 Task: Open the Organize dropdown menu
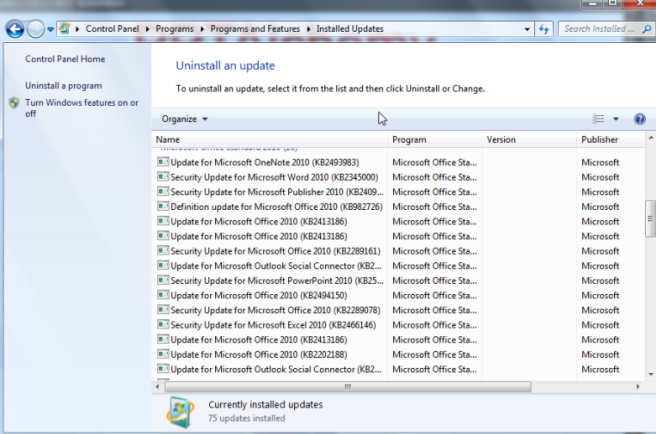coord(185,119)
